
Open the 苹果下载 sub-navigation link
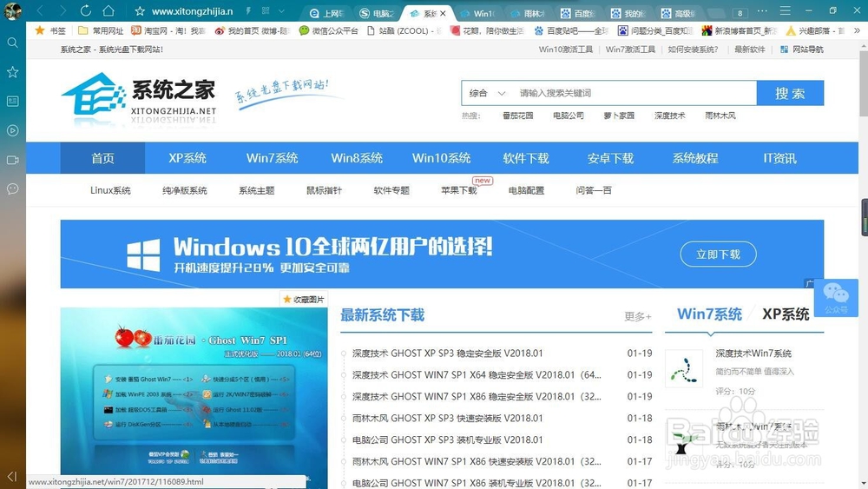pos(459,190)
